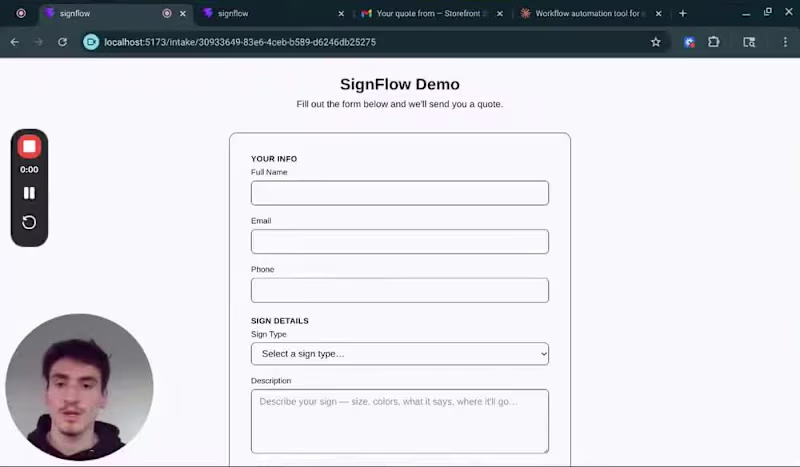Screen dimensions: 800x467
Task: Click the site info icon in address bar
Action: tap(91, 42)
